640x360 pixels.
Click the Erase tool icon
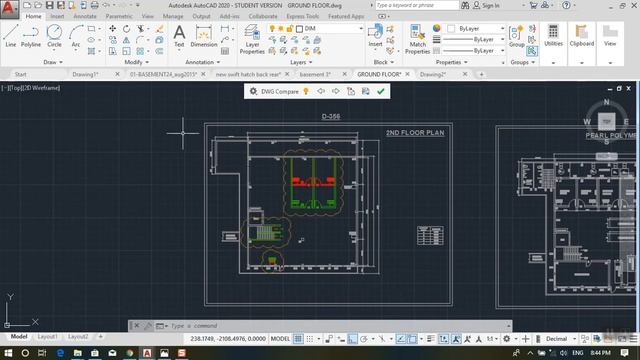click(x=160, y=29)
